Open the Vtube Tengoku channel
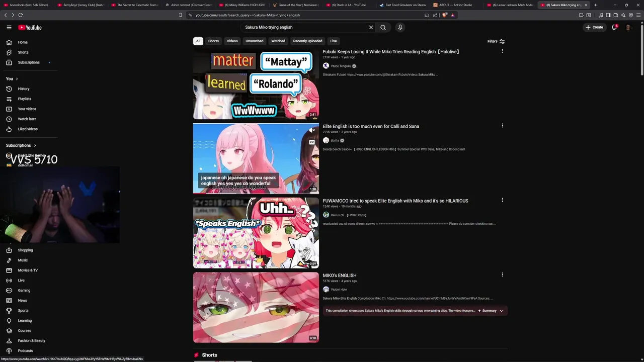The height and width of the screenshot is (362, 644). click(x=341, y=66)
